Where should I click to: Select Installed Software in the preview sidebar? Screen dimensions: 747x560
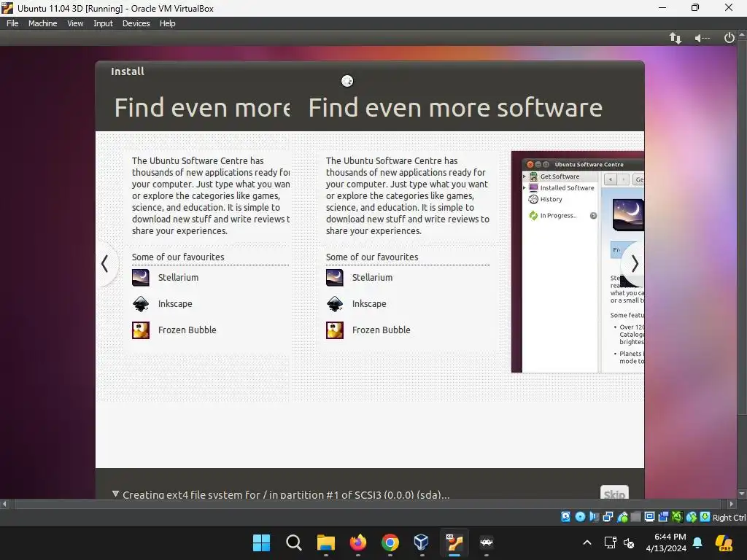click(x=567, y=188)
